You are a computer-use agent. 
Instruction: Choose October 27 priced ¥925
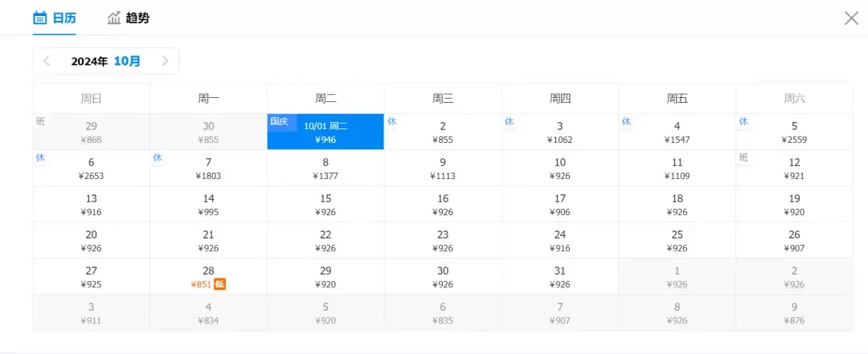tap(92, 277)
